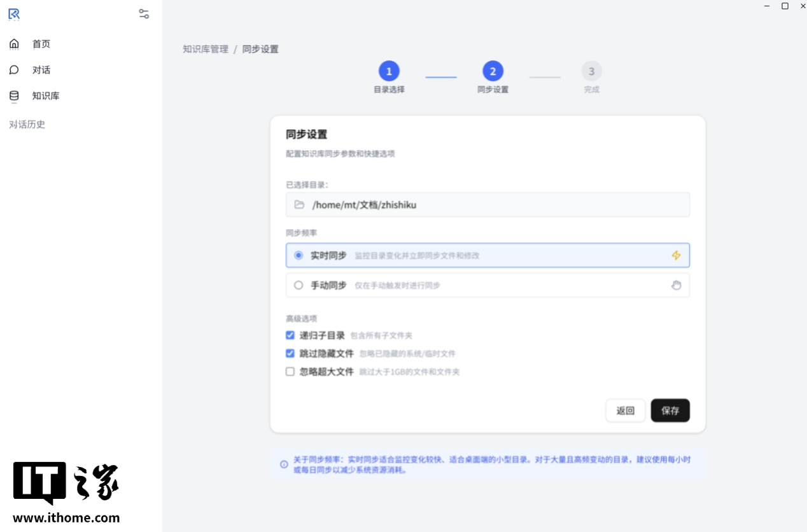Open the 对话 section in sidebar
The width and height of the screenshot is (807, 532).
41,69
